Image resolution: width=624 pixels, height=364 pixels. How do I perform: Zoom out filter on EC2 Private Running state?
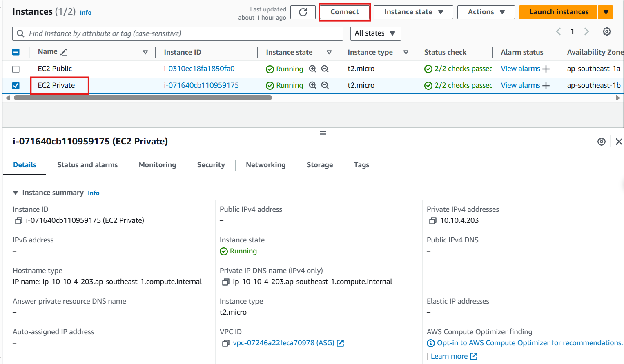point(325,85)
